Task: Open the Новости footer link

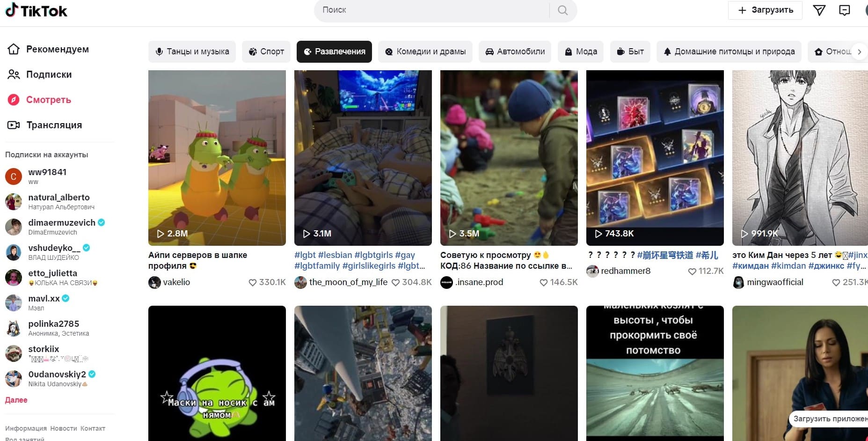Action: coord(64,428)
